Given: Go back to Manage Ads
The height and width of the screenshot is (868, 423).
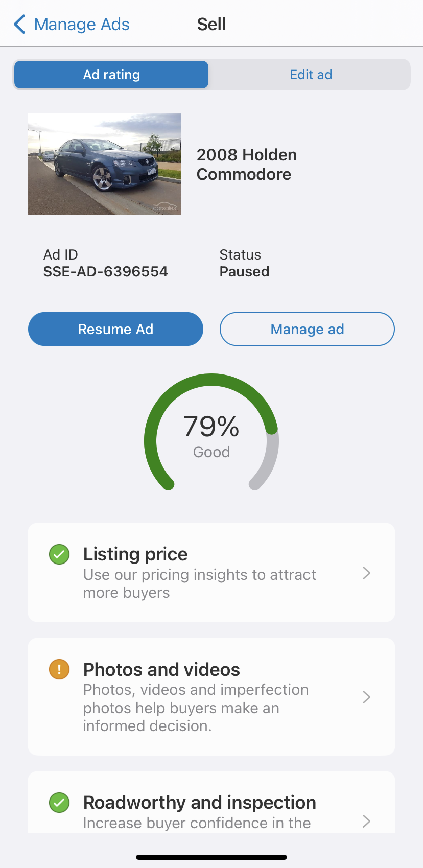Looking at the screenshot, I should coord(82,24).
